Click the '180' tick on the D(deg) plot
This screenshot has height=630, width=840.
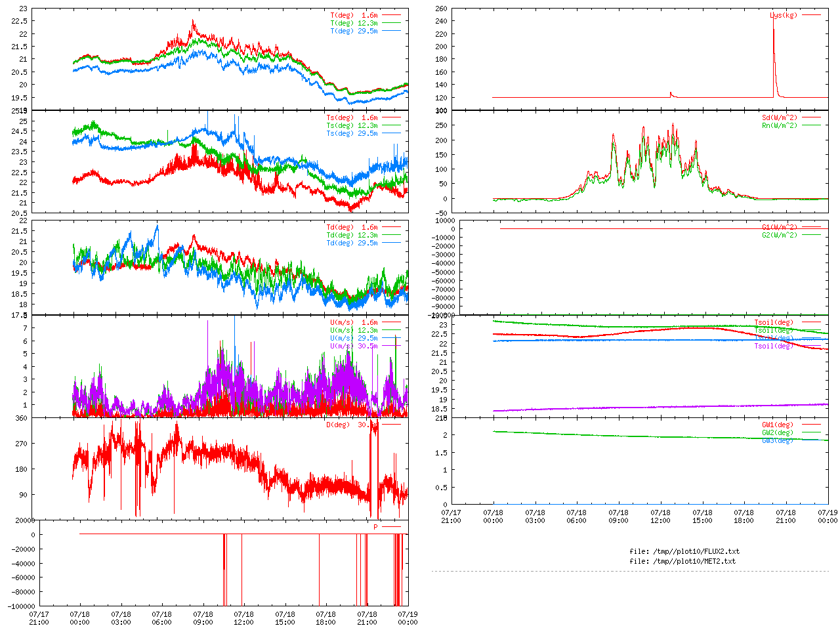click(22, 469)
